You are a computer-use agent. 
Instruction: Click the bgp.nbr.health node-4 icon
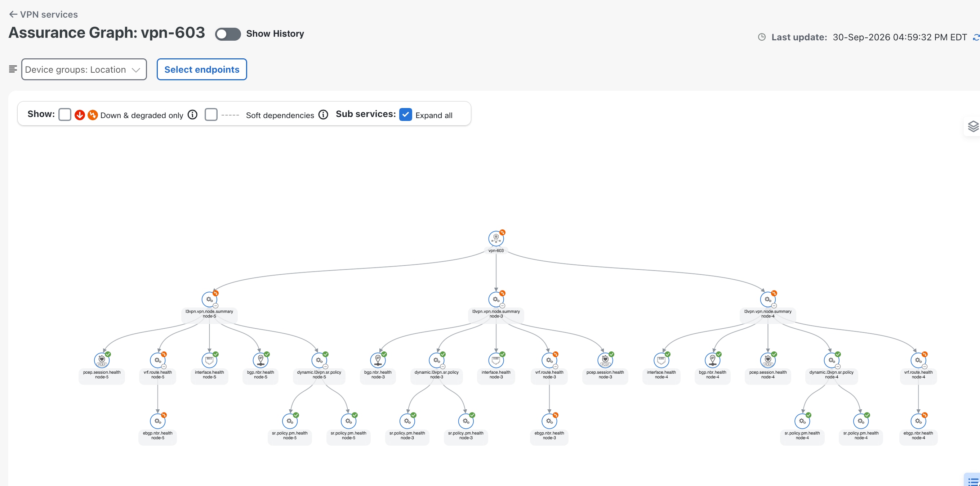coord(712,360)
